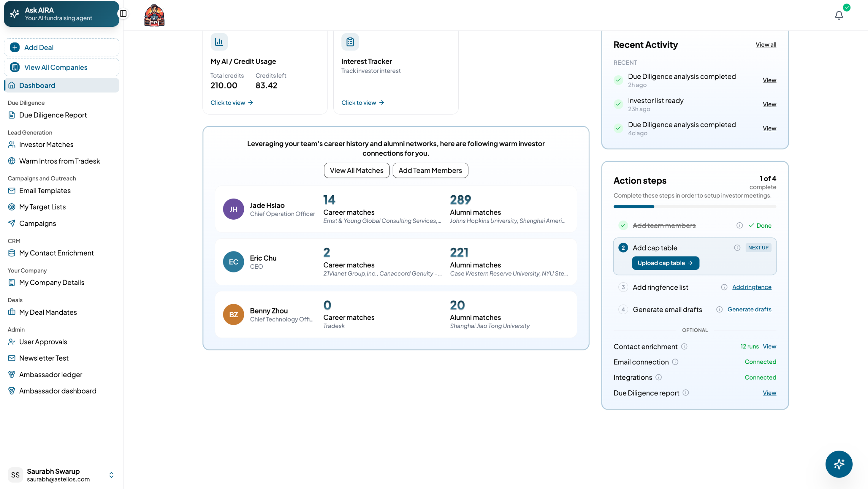The image size is (868, 489).
Task: Click the Upload cap table button
Action: (x=665, y=263)
